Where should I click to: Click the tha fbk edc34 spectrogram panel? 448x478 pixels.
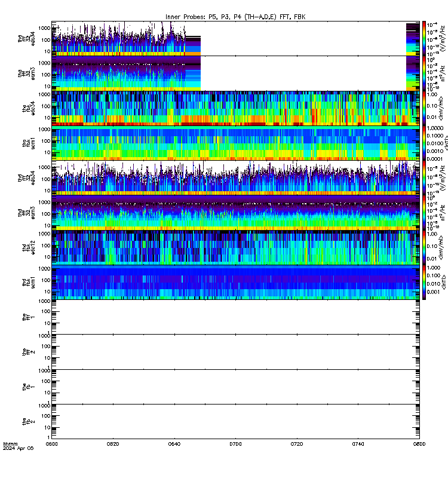pyautogui.click(x=235, y=108)
